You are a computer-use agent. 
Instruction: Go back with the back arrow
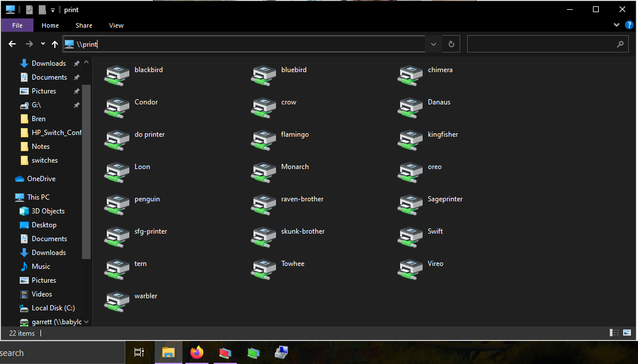click(12, 44)
